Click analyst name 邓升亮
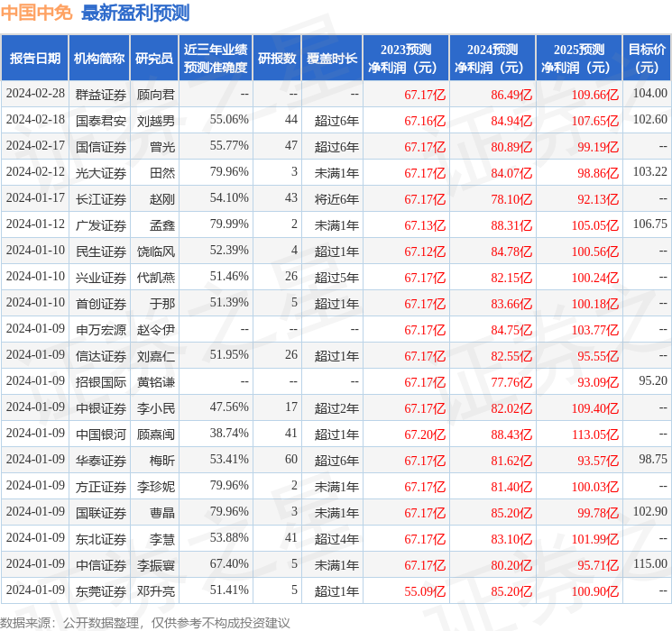The image size is (672, 631). pos(156,591)
